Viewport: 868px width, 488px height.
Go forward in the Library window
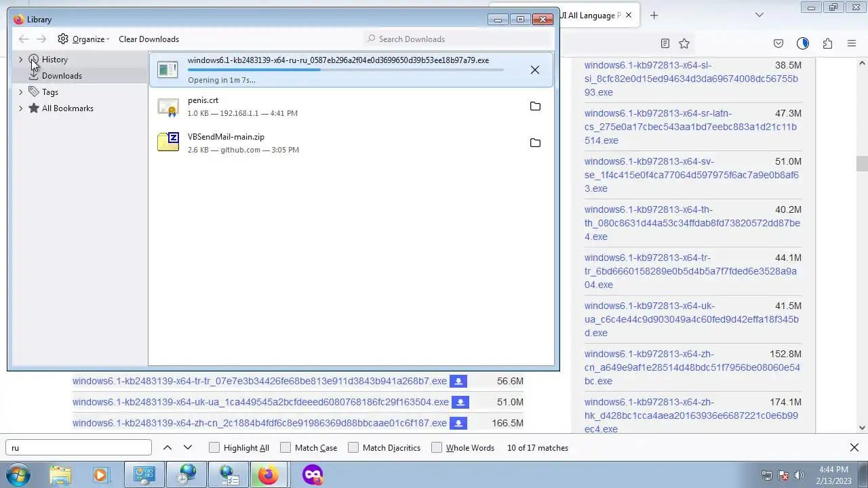[41, 39]
